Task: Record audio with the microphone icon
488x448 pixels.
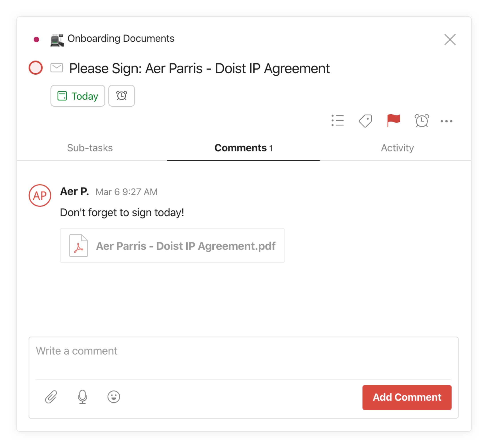Action: pos(82,397)
